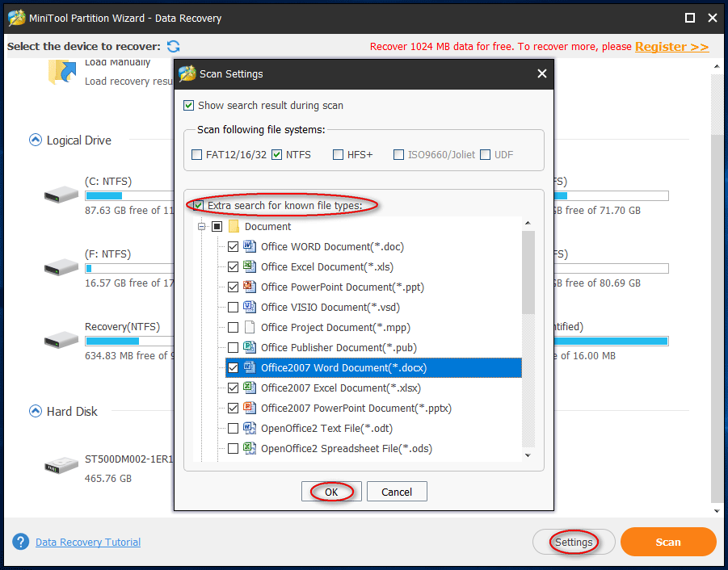
Task: Toggle the Document folder tri-state checkbox
Action: [x=217, y=226]
